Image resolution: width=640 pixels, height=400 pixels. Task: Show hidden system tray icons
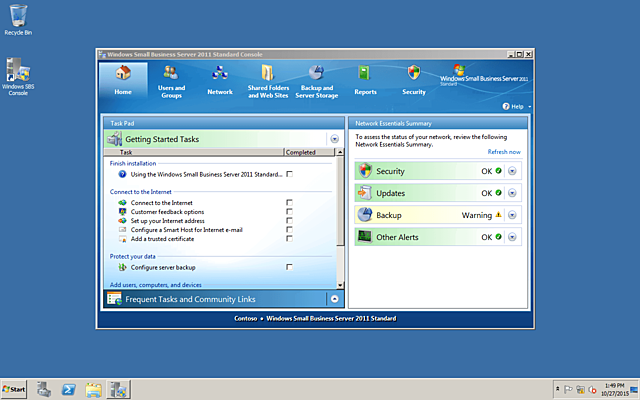tap(558, 389)
